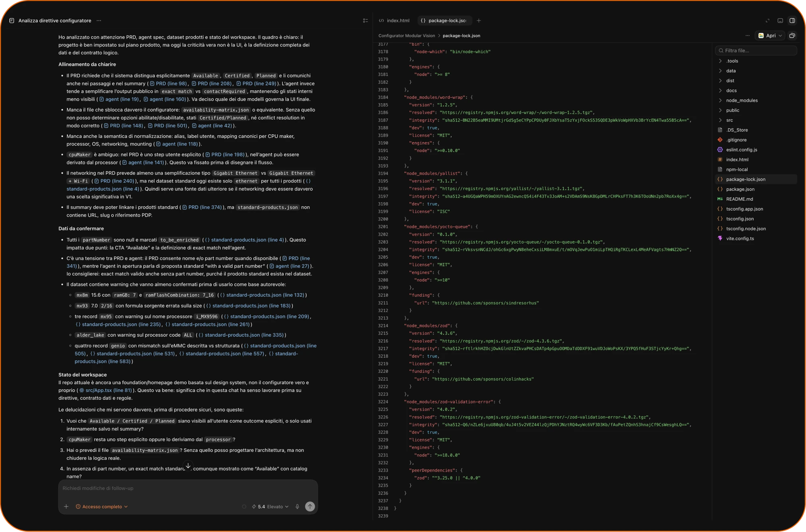The height and width of the screenshot is (532, 806).
Task: Open the 5.4 Elevato model dropdown
Action: (270, 507)
